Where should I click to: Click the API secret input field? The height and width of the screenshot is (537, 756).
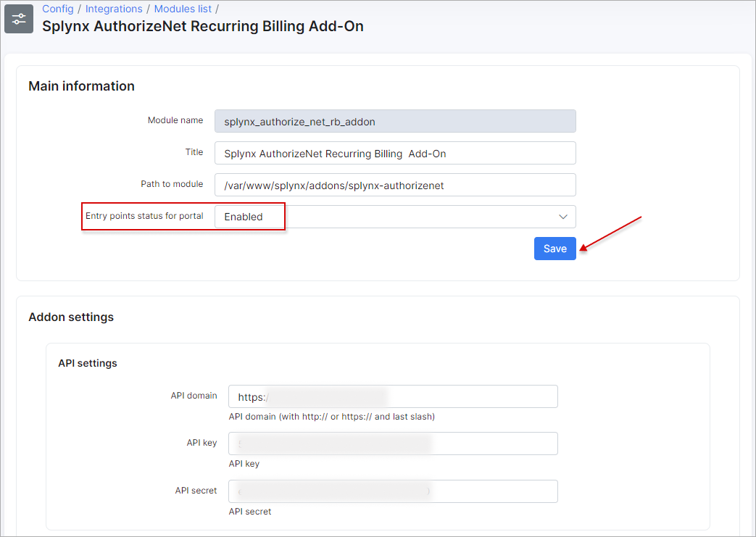[393, 491]
